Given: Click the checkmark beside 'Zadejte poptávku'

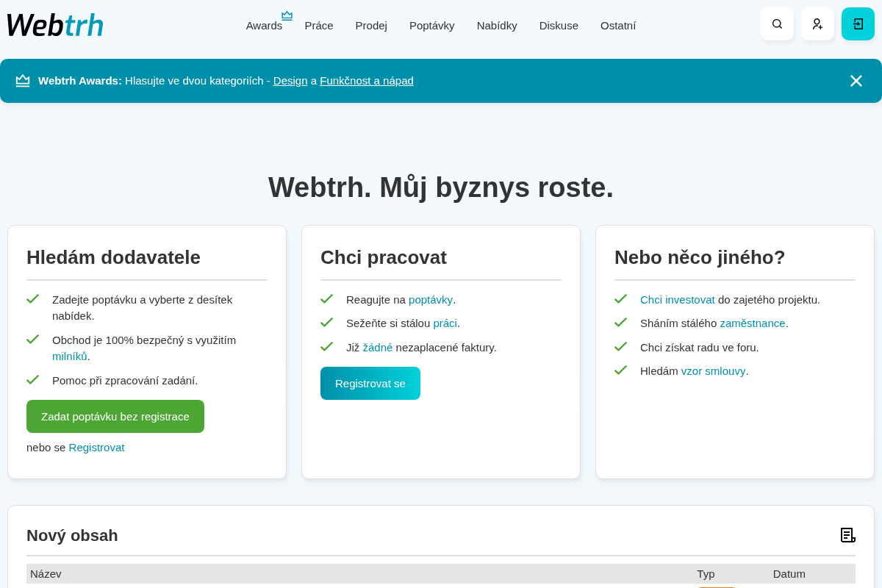Looking at the screenshot, I should click(32, 298).
